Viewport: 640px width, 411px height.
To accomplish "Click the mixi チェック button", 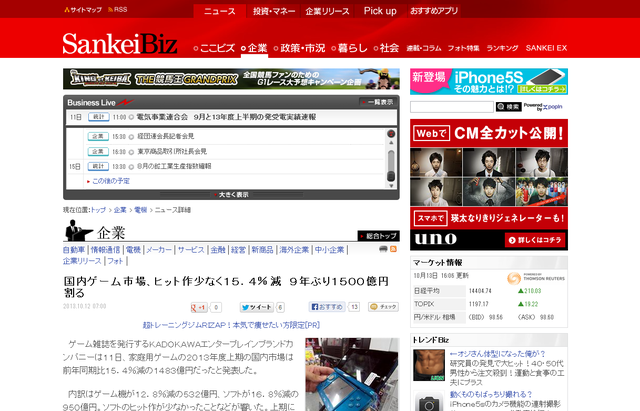I will [383, 307].
